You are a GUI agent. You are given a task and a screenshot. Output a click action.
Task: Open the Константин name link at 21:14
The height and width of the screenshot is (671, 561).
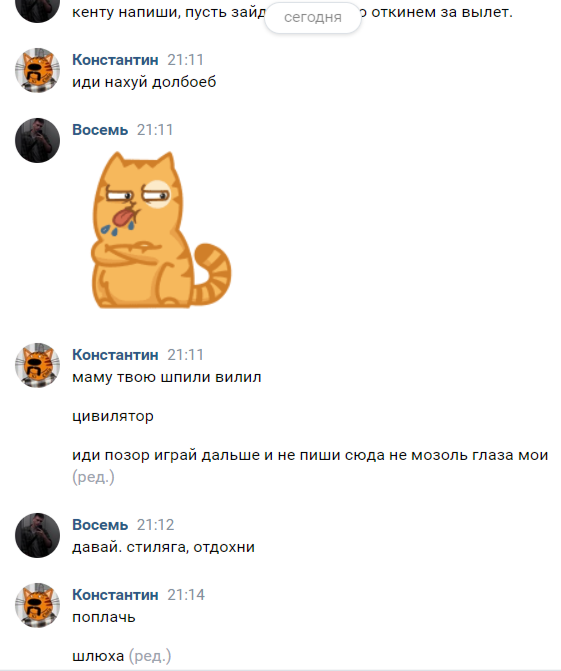(115, 595)
